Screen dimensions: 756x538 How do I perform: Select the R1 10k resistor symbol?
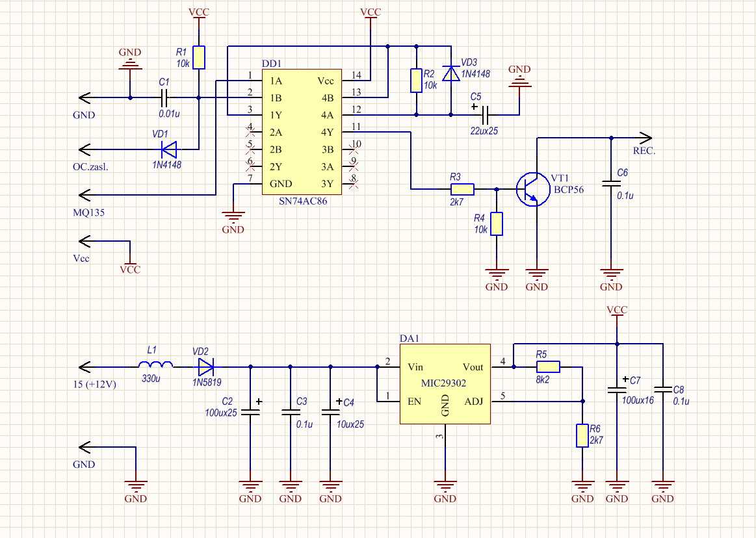[199, 57]
